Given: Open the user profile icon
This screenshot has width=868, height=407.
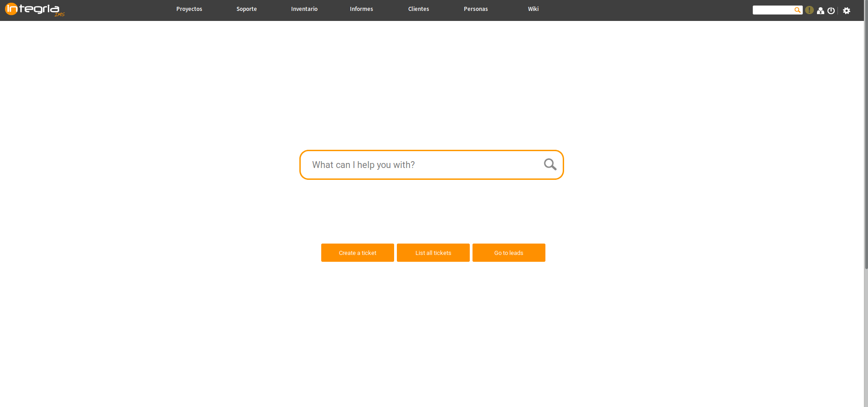Looking at the screenshot, I should (820, 10).
